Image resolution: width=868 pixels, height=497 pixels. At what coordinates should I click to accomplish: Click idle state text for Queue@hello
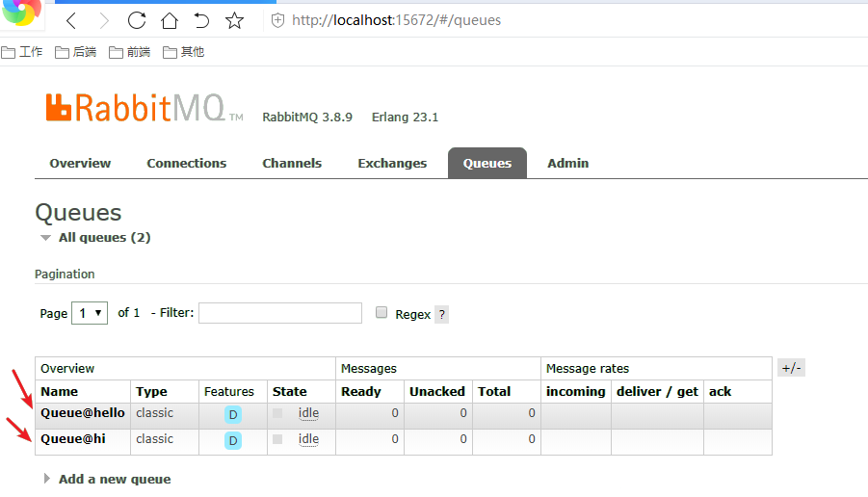click(x=308, y=413)
